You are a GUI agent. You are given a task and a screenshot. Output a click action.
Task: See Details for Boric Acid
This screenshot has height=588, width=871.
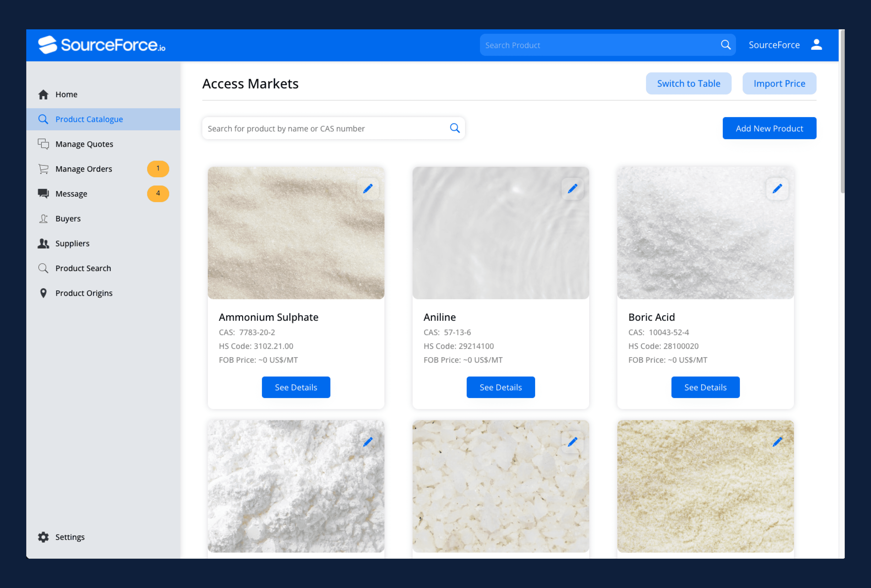click(x=705, y=387)
